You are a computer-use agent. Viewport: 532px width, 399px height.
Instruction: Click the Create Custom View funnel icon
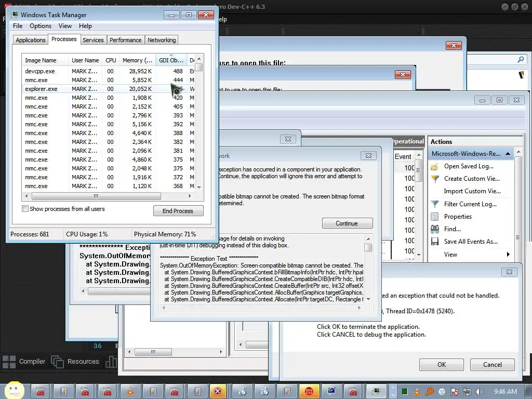(435, 179)
